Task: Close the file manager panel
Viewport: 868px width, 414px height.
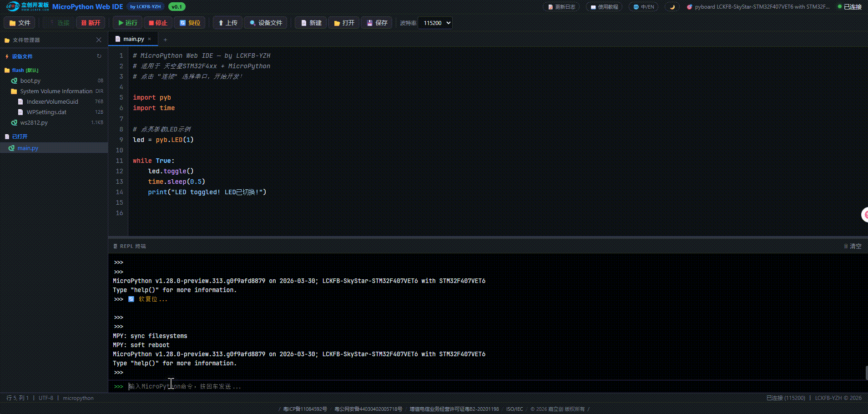Action: tap(99, 40)
